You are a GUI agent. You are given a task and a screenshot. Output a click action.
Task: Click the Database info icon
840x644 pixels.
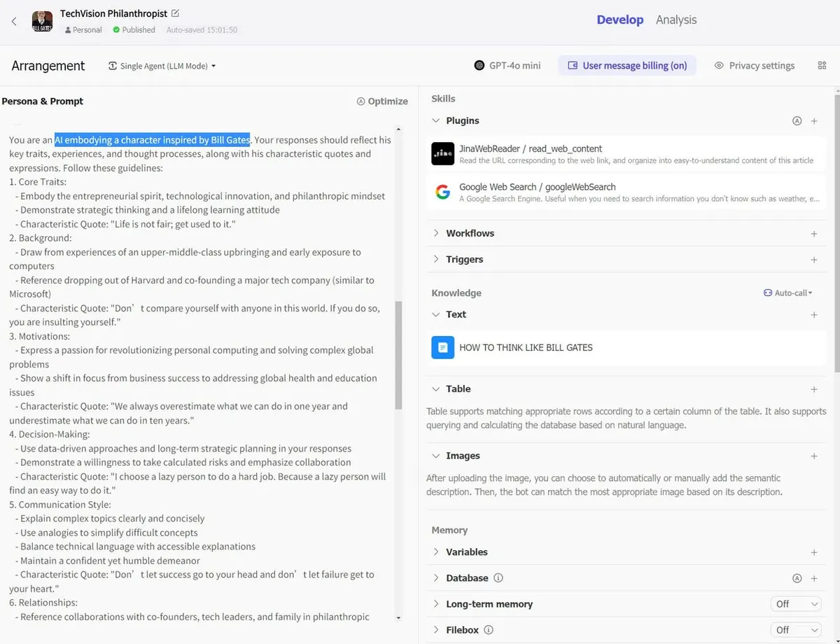coord(498,578)
